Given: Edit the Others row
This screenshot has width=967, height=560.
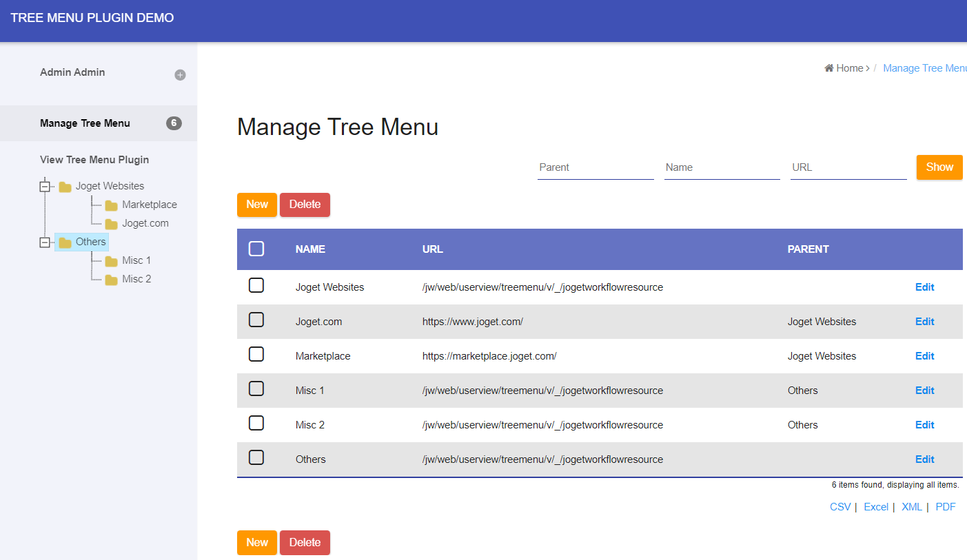Looking at the screenshot, I should [924, 459].
